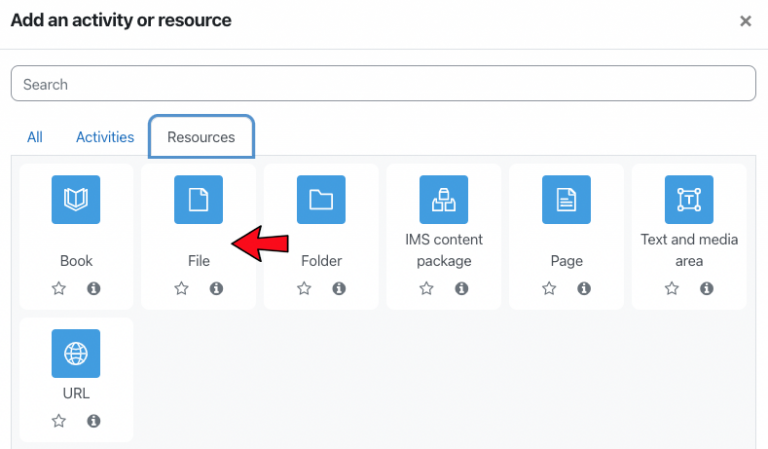Click the Book label text

click(x=76, y=260)
